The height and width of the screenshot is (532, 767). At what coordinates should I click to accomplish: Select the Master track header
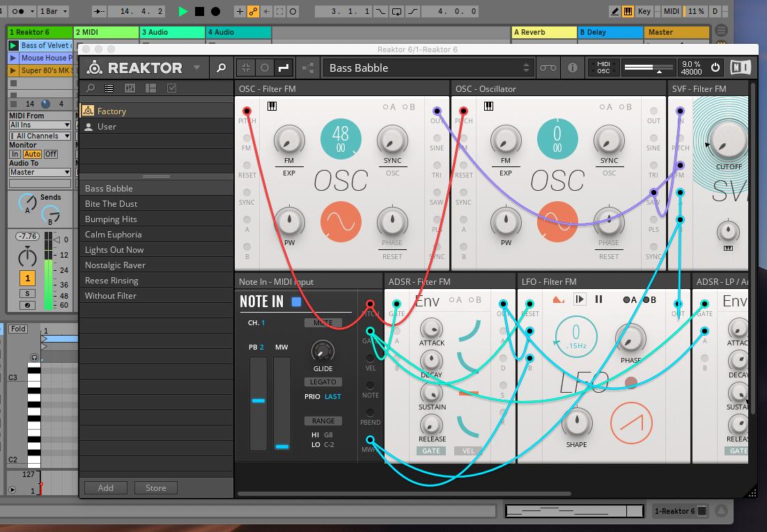(x=676, y=32)
